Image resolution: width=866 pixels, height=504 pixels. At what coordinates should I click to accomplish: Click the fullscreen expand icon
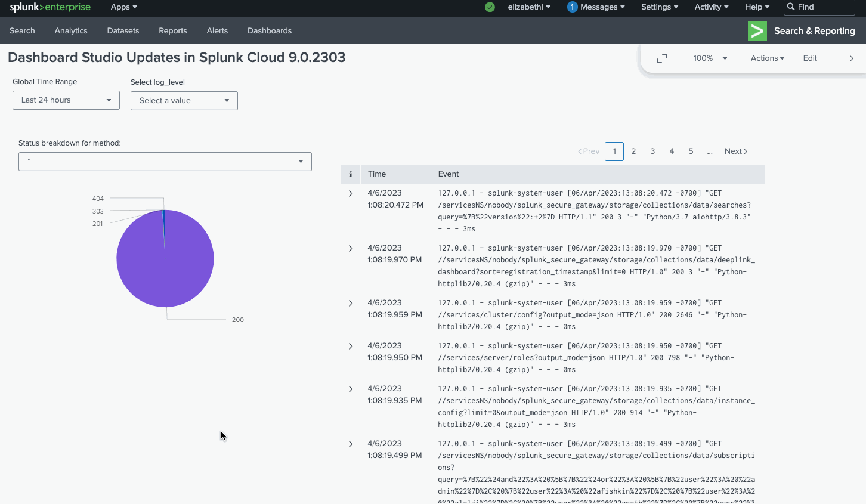(x=662, y=58)
